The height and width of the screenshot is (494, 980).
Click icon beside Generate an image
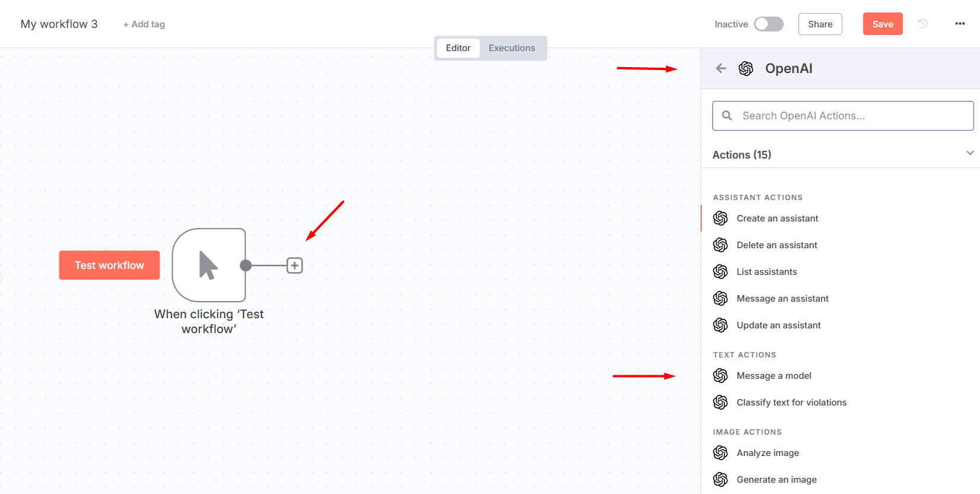point(720,479)
